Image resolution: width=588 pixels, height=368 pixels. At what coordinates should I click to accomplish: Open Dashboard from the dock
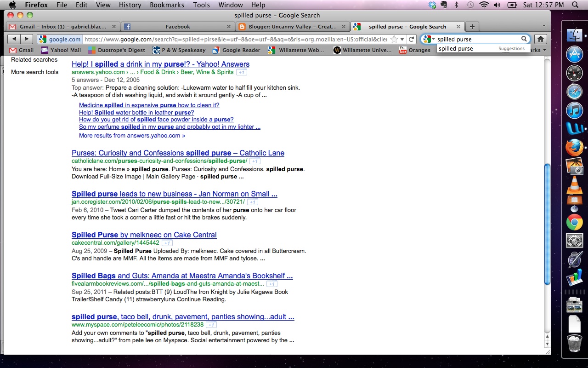tap(574, 73)
